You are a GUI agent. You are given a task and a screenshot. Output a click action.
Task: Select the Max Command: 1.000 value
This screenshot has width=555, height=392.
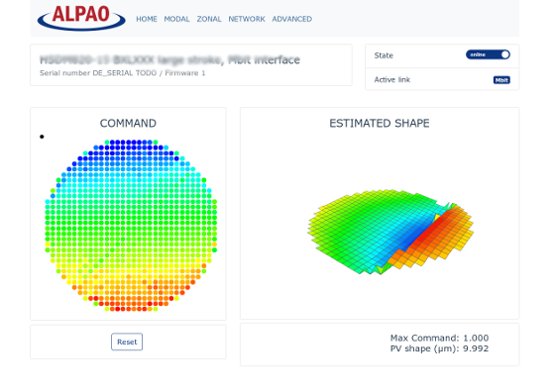(439, 338)
